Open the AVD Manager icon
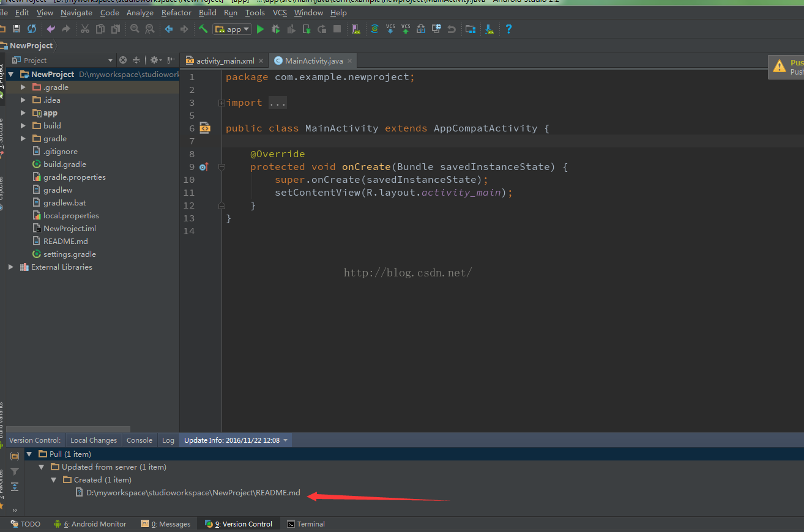Viewport: 804px width, 532px height. tap(355, 29)
